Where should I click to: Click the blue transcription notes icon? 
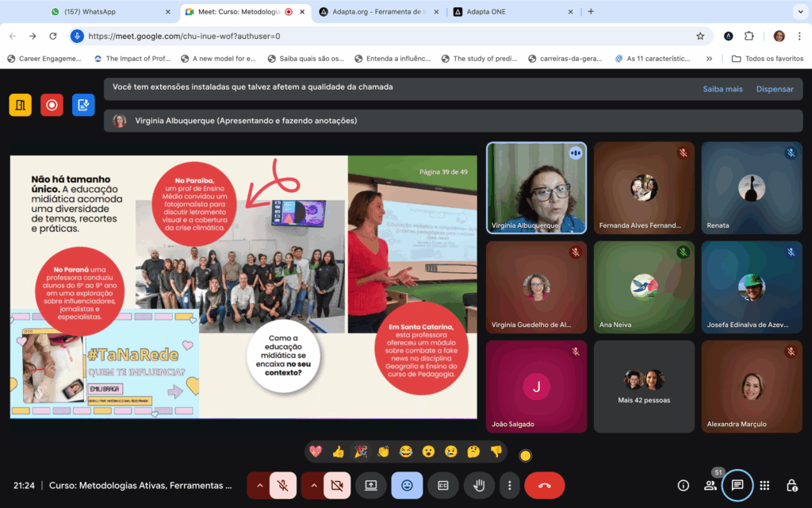83,105
